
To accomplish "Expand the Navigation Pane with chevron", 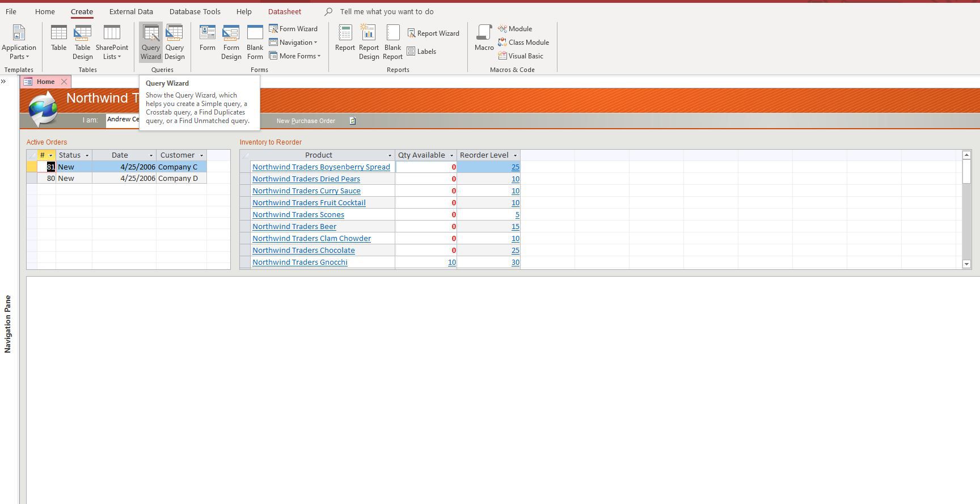I will [3, 82].
